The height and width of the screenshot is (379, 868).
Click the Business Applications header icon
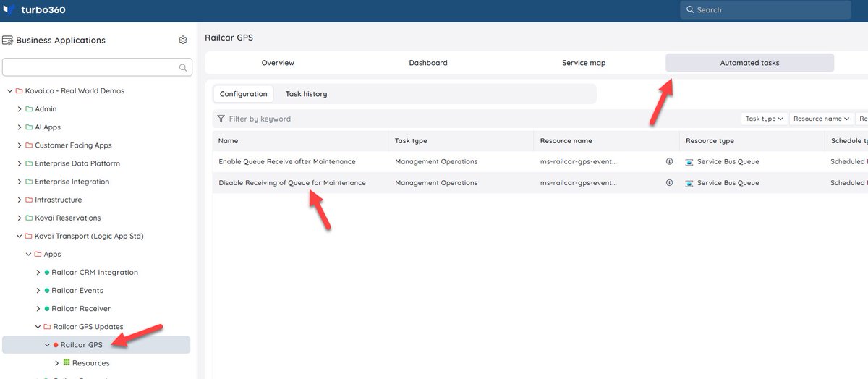tap(7, 40)
